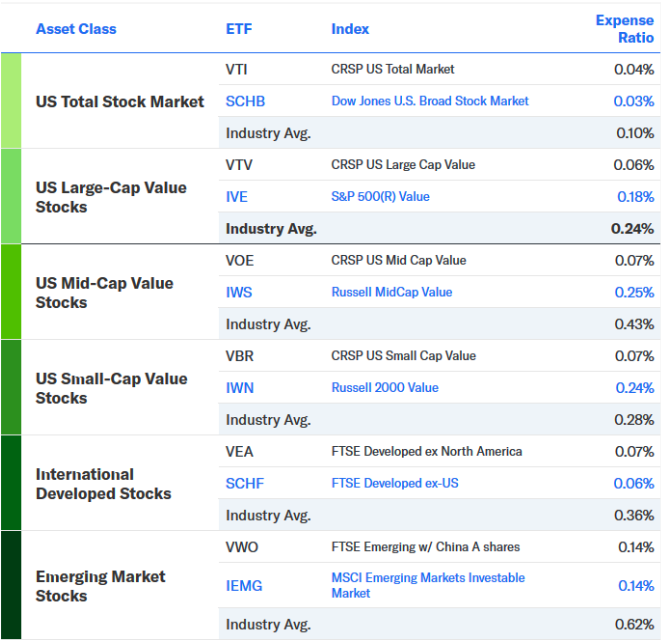
Task: Click the Expense Ratio column header
Action: [x=625, y=29]
